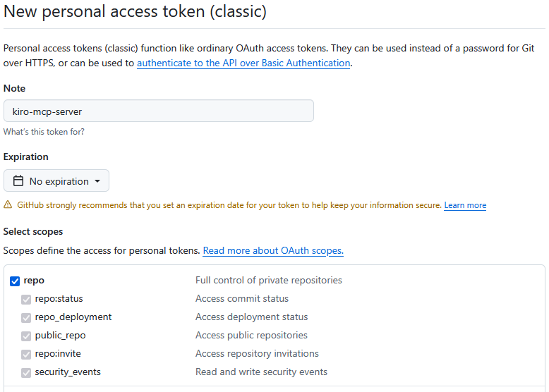Toggle the security_events checkbox

pyautogui.click(x=26, y=372)
